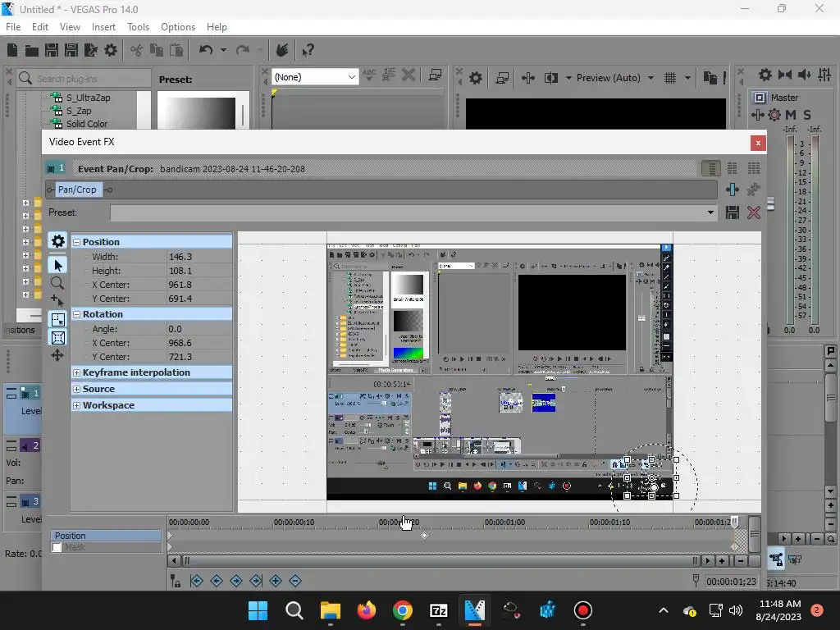Toggle Sync Cursor lock in keyframe controller
840x630 pixels.
176,581
